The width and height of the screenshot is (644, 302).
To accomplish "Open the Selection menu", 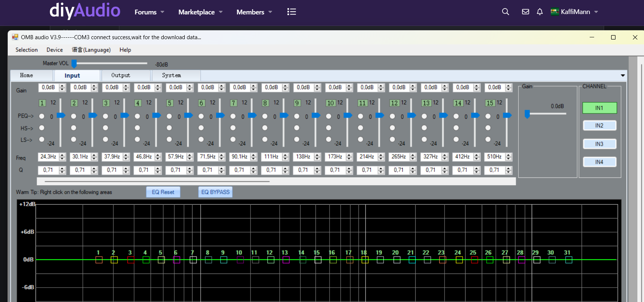I will (27, 50).
